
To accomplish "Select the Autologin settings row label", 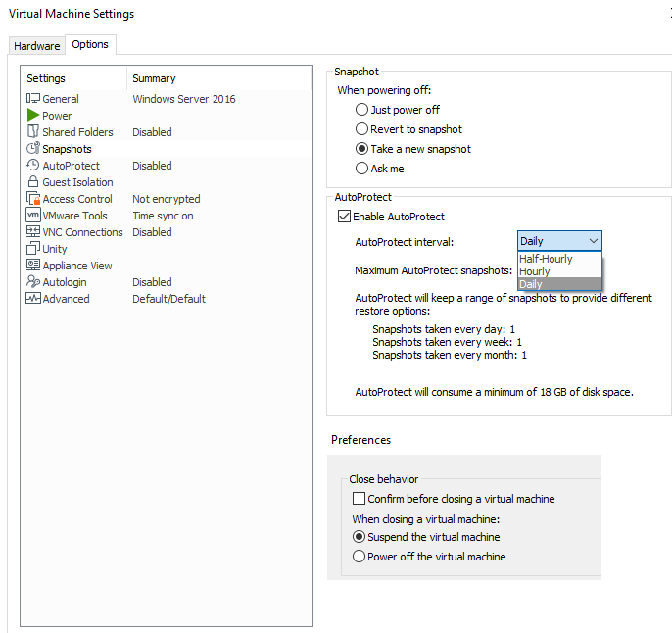I will coord(65,282).
